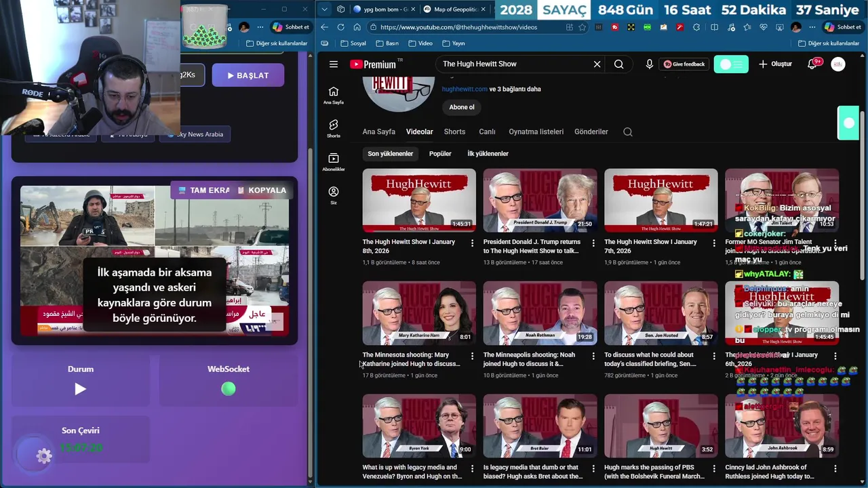Click the Oluştur create button
868x488 pixels.
tap(775, 64)
